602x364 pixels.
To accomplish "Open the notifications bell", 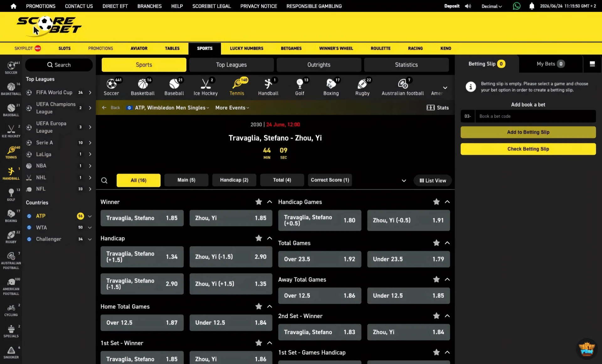I will (531, 6).
